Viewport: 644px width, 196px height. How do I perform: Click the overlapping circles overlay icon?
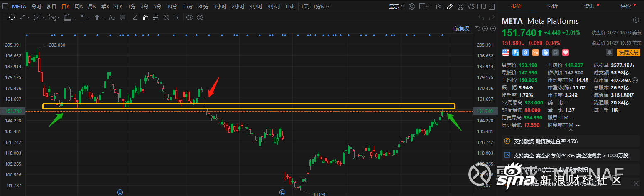190,17
